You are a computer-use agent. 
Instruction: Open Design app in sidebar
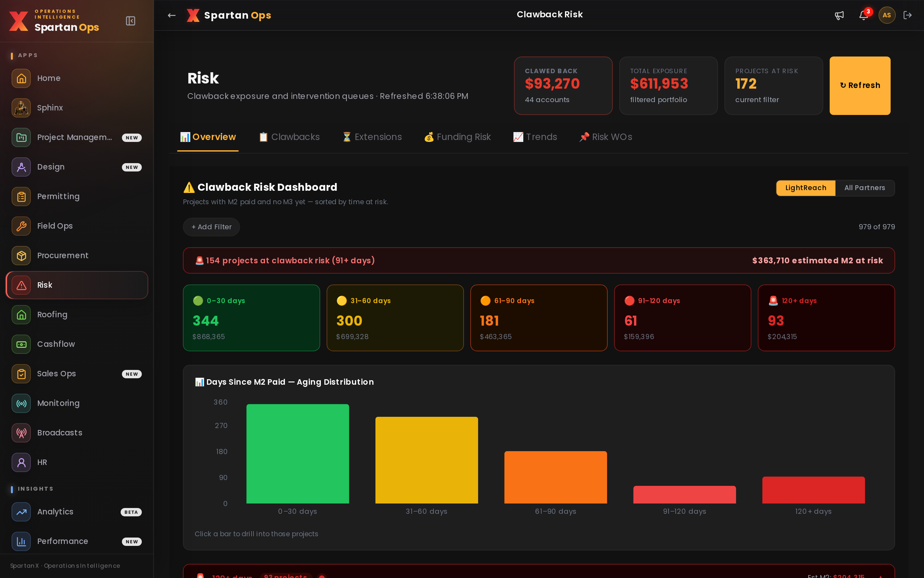coord(77,167)
